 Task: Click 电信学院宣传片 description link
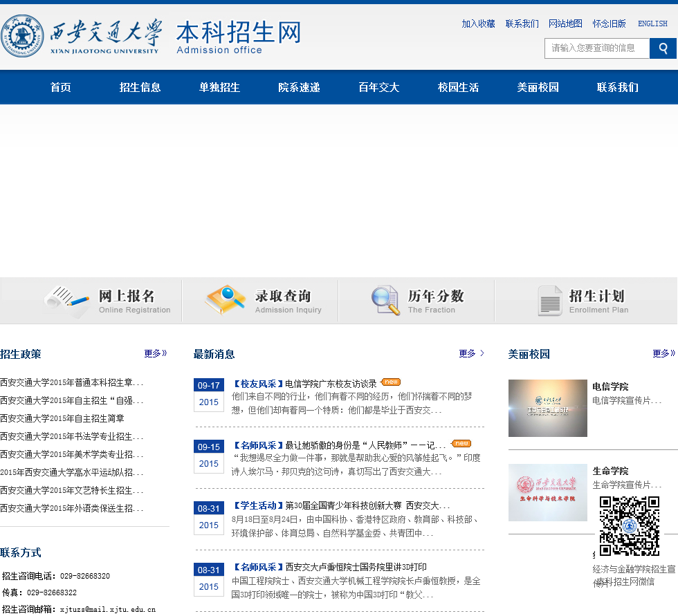click(x=627, y=401)
